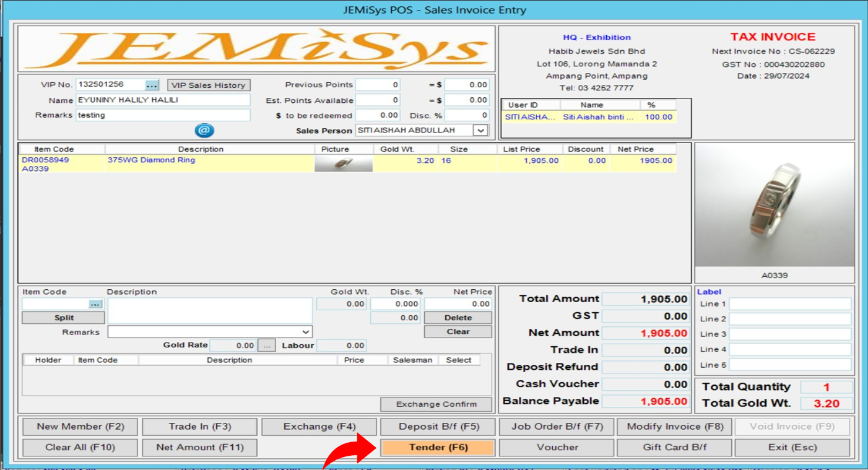
Task: Click Holder column header in exchange table
Action: [x=48, y=360]
